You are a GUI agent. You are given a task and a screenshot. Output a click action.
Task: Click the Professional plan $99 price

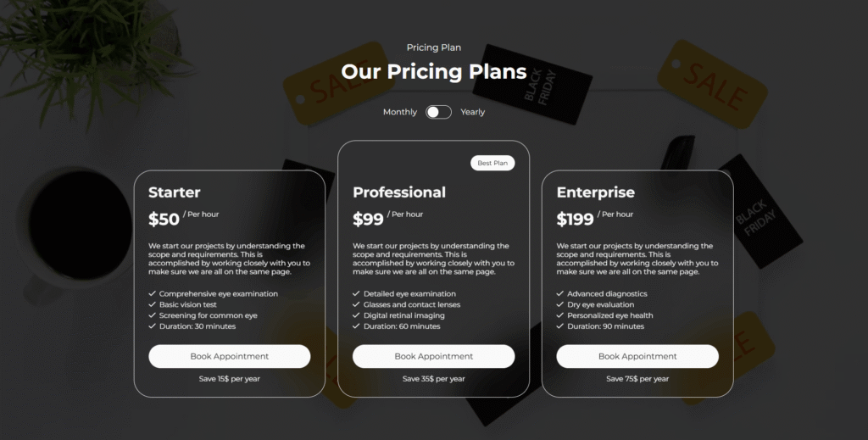[x=369, y=220]
